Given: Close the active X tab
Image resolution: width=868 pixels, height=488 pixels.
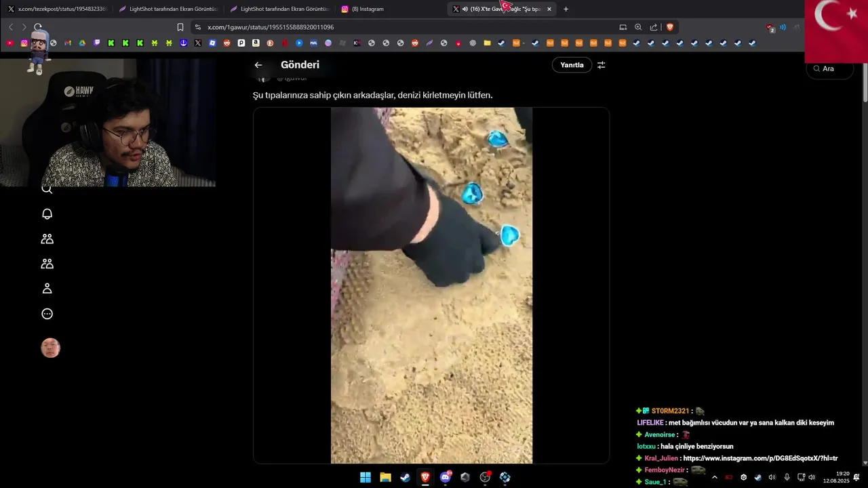Looking at the screenshot, I should click(x=549, y=9).
